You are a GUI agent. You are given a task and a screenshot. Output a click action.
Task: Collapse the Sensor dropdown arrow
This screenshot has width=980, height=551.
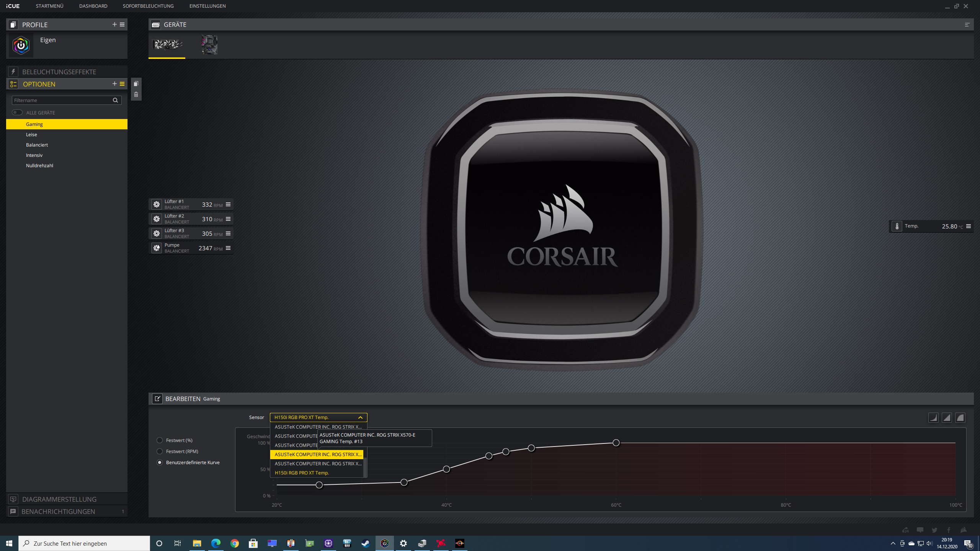tap(360, 417)
